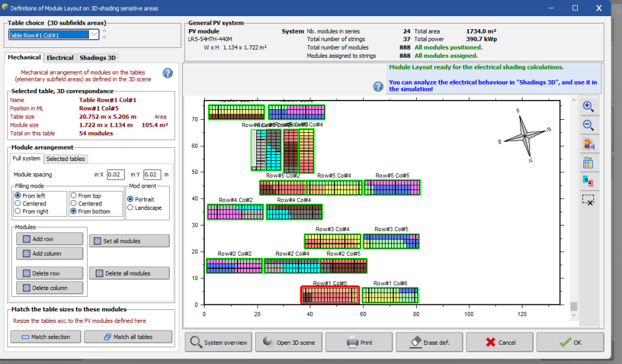Choose From right filling mode
622x364 pixels.
pyautogui.click(x=17, y=211)
